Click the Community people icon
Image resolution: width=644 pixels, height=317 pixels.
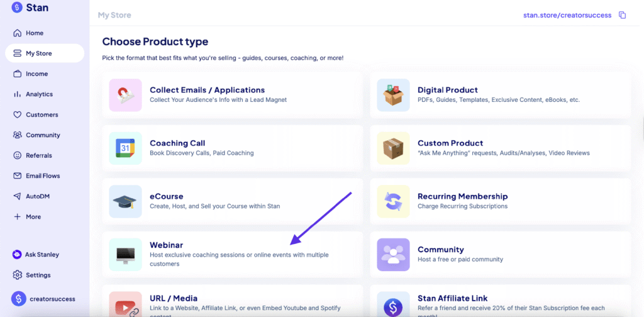[393, 255]
